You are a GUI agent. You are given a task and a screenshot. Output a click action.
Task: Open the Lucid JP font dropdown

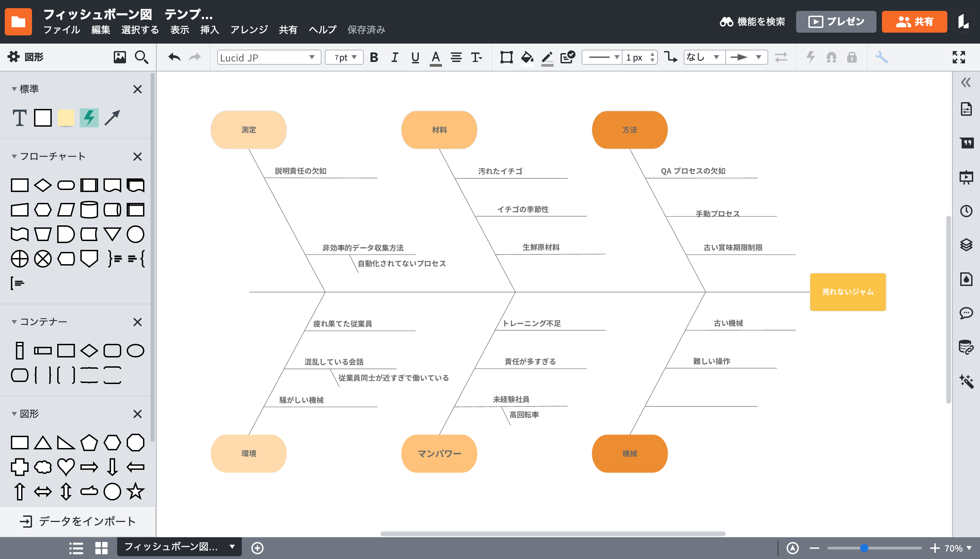[x=268, y=57]
